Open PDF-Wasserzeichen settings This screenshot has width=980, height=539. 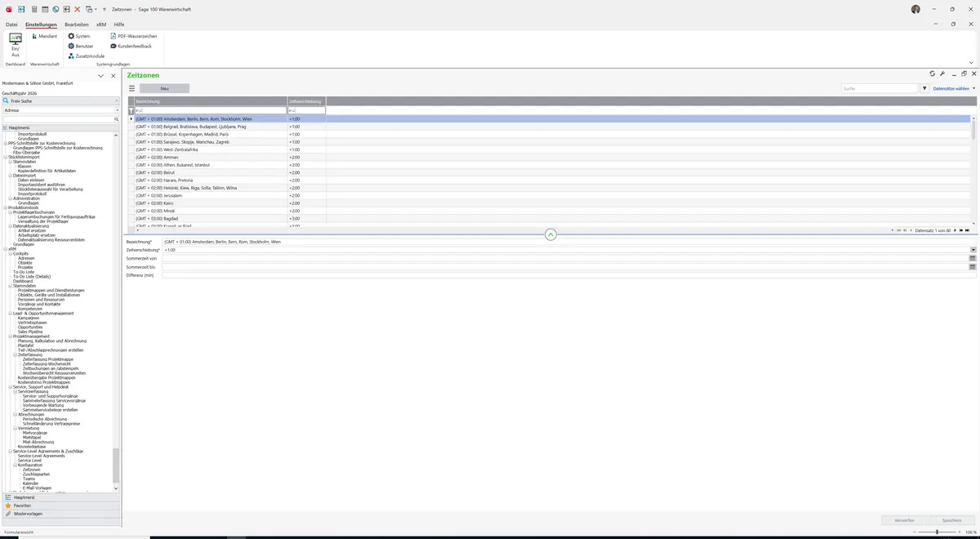134,36
